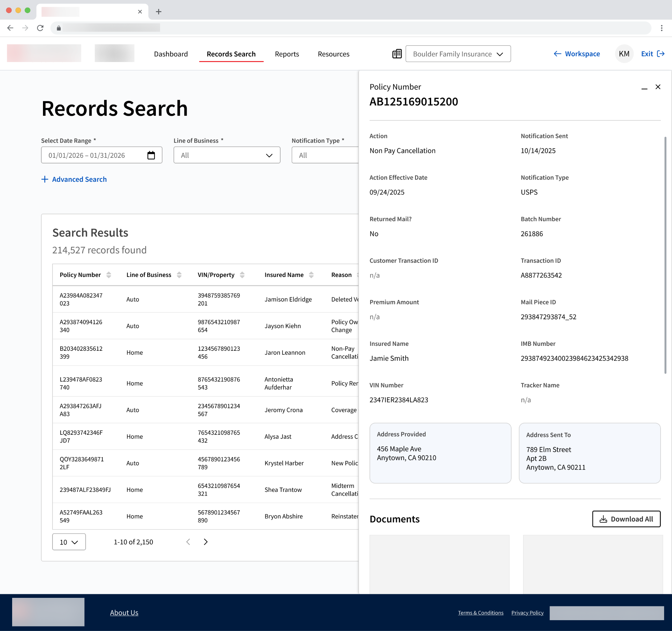This screenshot has width=672, height=631.
Task: Click the KM user avatar
Action: 624,54
